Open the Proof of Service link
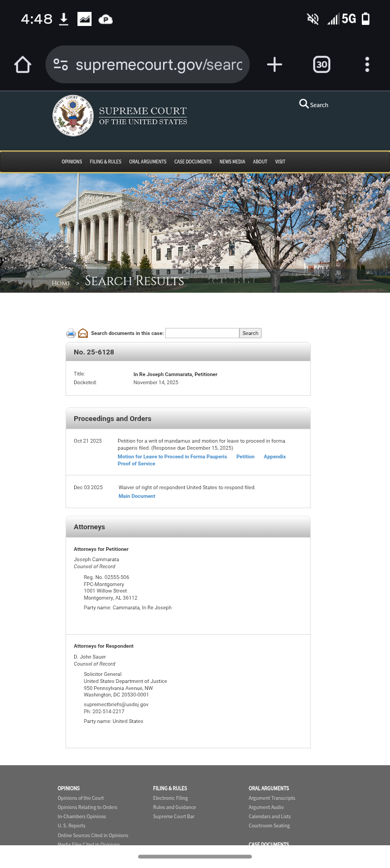 pos(136,464)
